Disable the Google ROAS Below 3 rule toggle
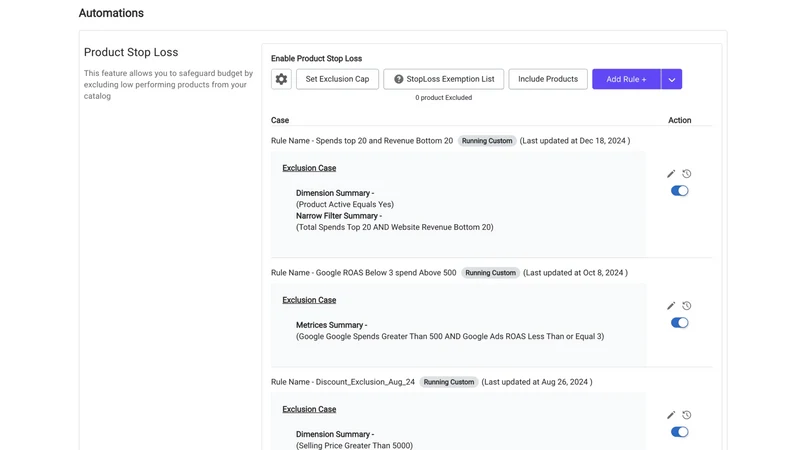Image resolution: width=800 pixels, height=450 pixels. 680,323
